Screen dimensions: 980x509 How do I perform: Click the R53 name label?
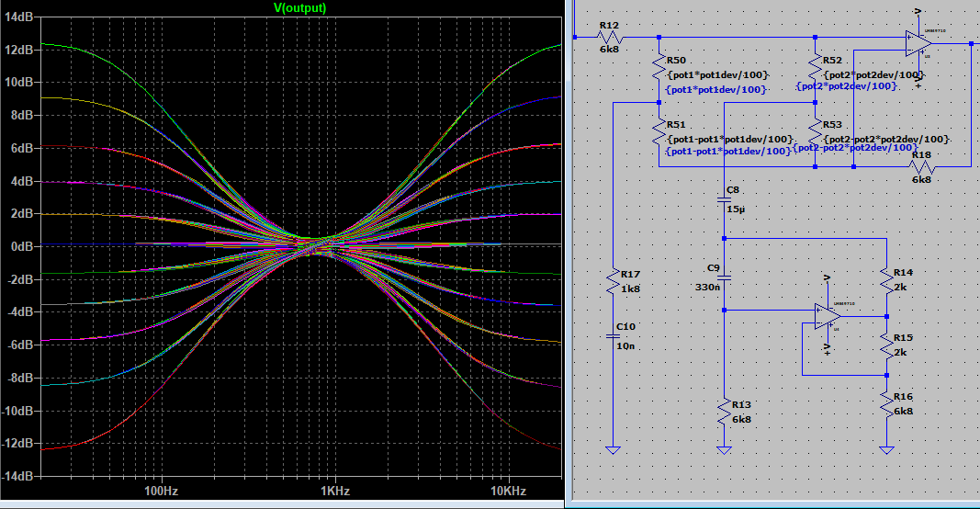[x=832, y=125]
